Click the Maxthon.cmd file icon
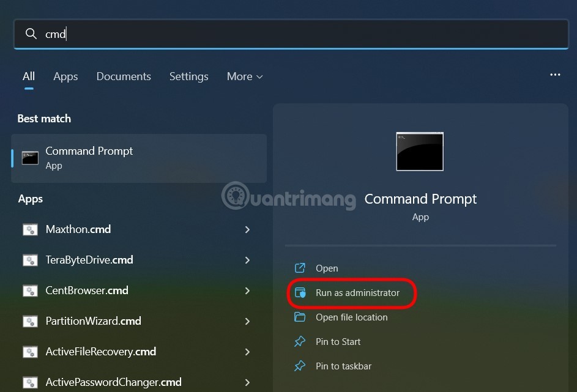Image resolution: width=577 pixels, height=392 pixels. (30, 230)
